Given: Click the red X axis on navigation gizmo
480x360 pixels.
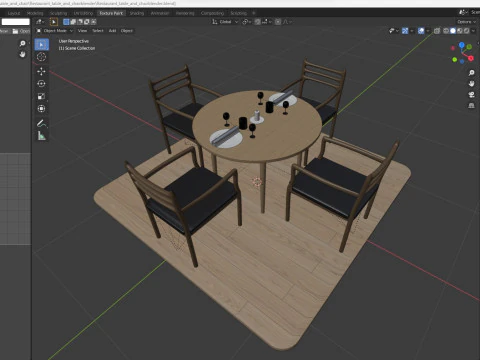Looking at the screenshot, I should (471, 58).
